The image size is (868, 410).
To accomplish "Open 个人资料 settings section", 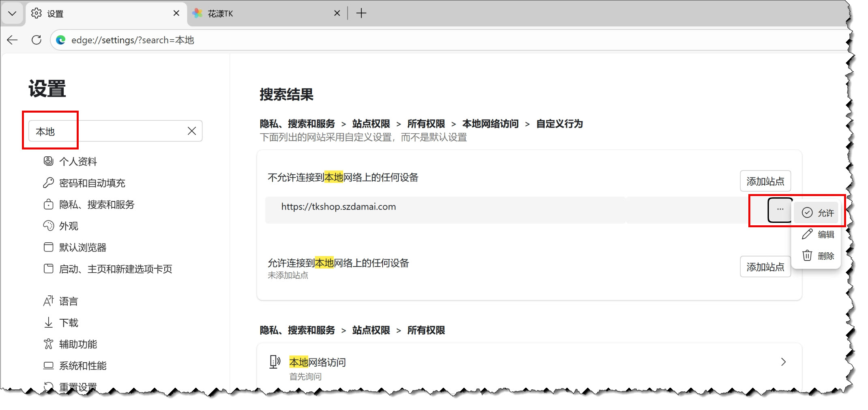I will (x=78, y=162).
